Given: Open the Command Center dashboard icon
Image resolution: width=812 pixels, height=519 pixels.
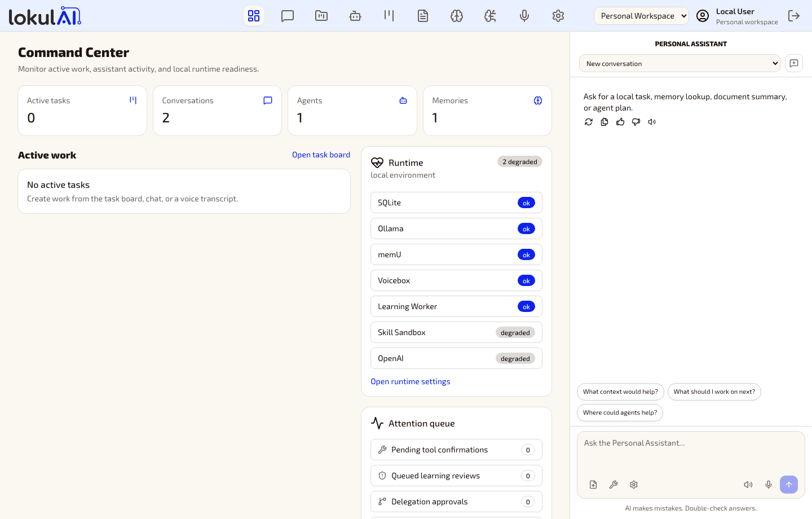Looking at the screenshot, I should click(x=254, y=16).
